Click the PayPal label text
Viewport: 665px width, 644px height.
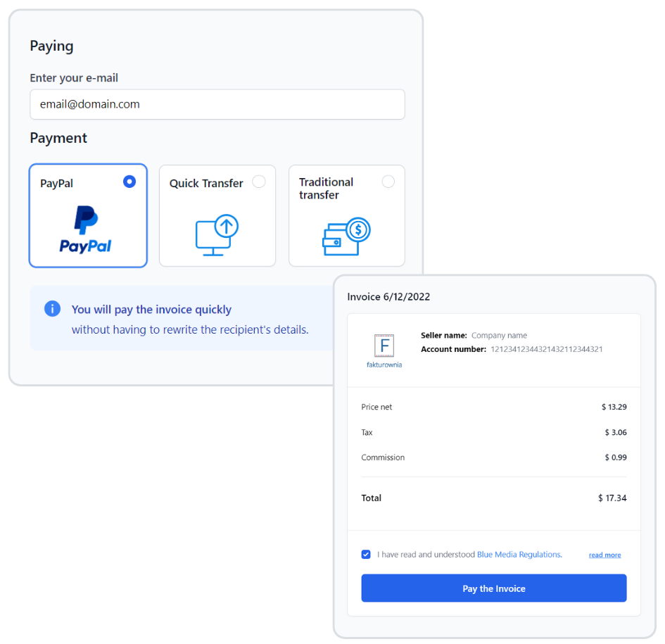tap(56, 184)
